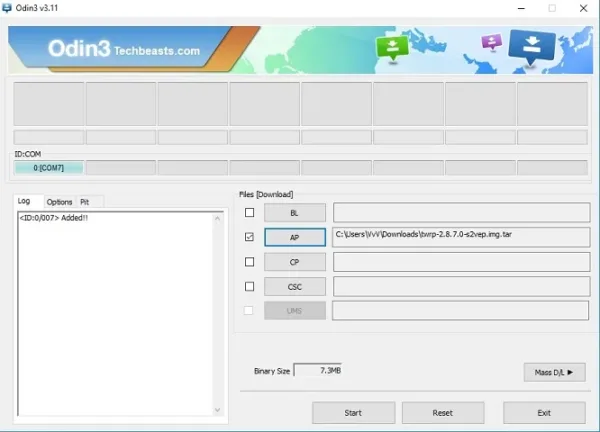
Task: Switch to the Options tab
Action: pos(59,202)
